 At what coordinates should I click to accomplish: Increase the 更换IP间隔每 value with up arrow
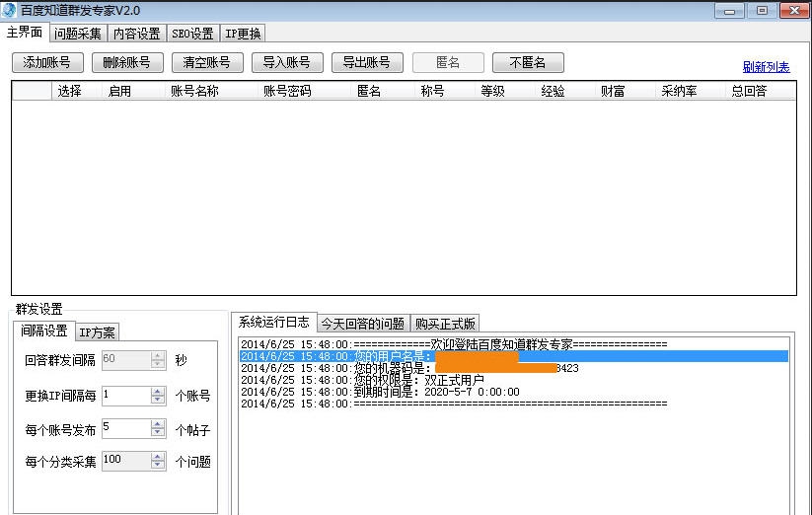click(158, 392)
